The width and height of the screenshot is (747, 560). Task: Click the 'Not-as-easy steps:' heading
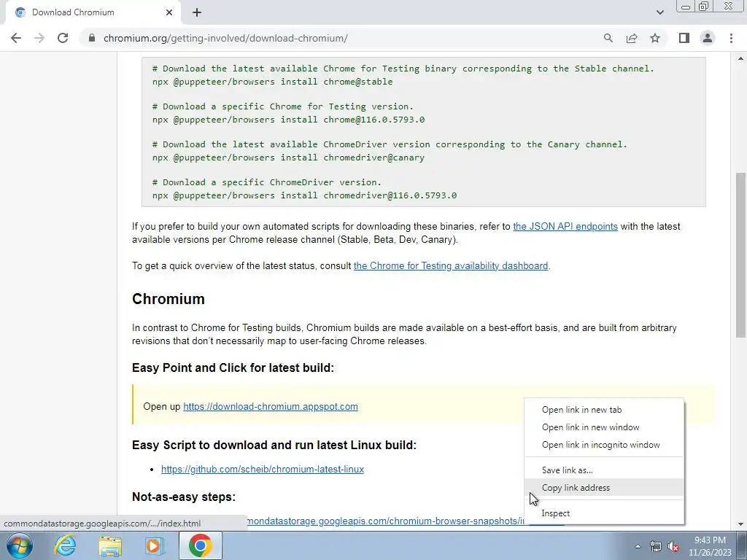(x=184, y=497)
